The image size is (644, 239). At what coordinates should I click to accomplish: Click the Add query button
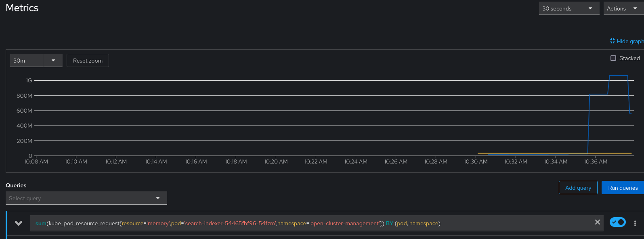578,188
